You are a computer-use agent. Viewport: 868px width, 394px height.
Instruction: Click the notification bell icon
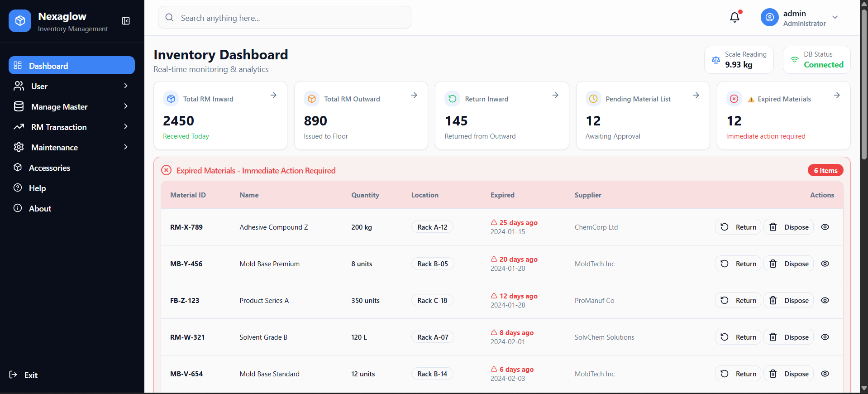pos(734,18)
